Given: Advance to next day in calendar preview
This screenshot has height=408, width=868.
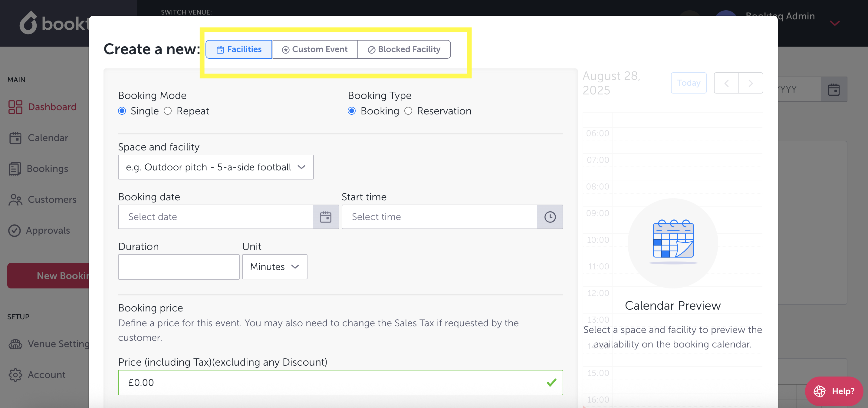Looking at the screenshot, I should pos(750,83).
